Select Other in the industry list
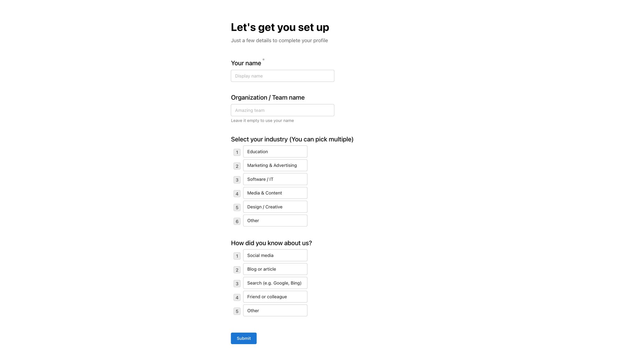 pos(275,221)
